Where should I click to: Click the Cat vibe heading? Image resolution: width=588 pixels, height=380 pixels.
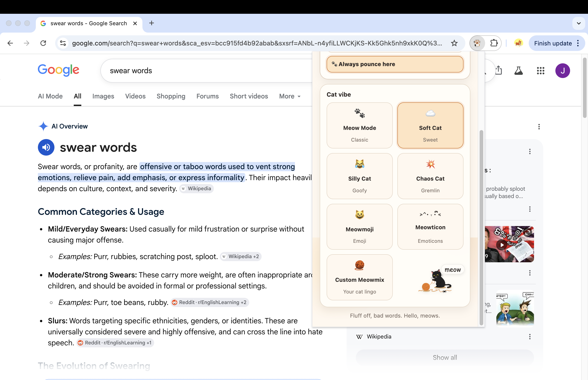click(339, 95)
